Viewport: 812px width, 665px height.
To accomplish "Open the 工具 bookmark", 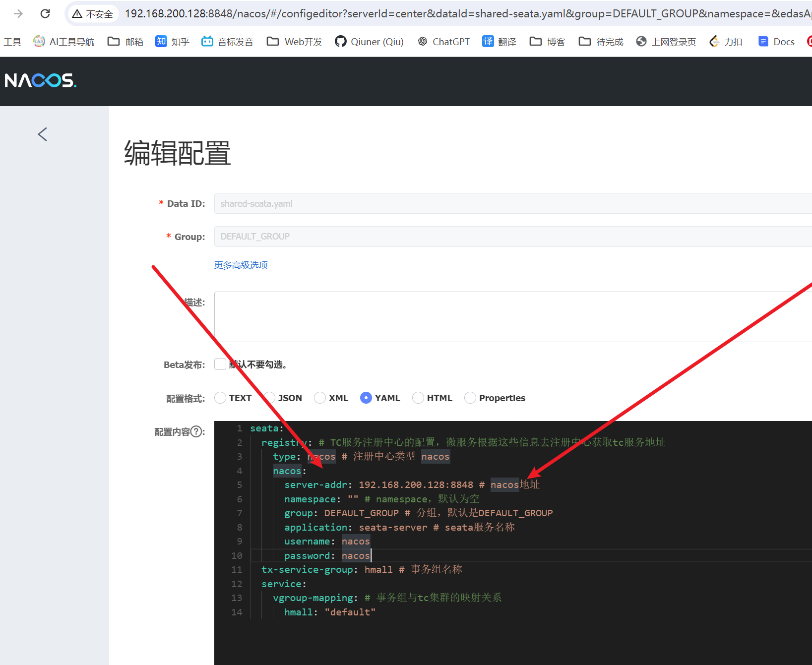I will pos(12,42).
